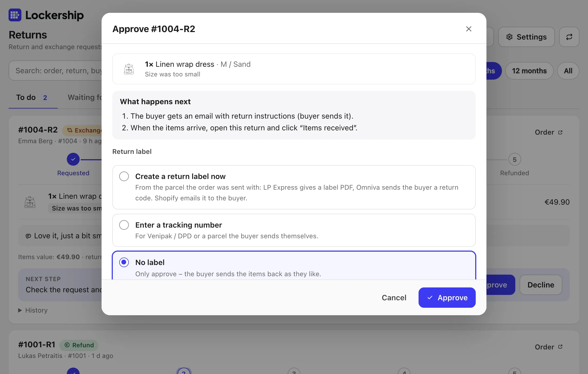This screenshot has width=588, height=374.
Task: Click the €49.90 price in #1004-R2
Action: click(557, 202)
